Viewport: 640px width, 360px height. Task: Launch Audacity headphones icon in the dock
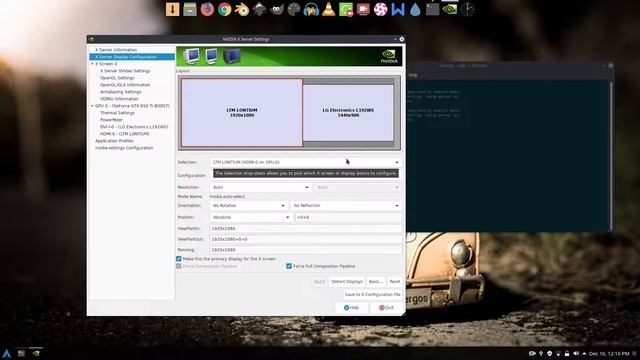pos(311,9)
